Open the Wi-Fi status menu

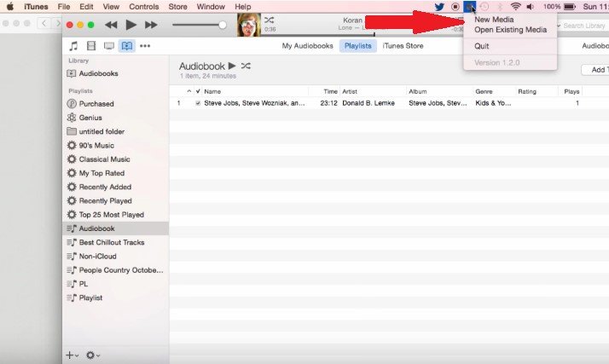pyautogui.click(x=515, y=7)
